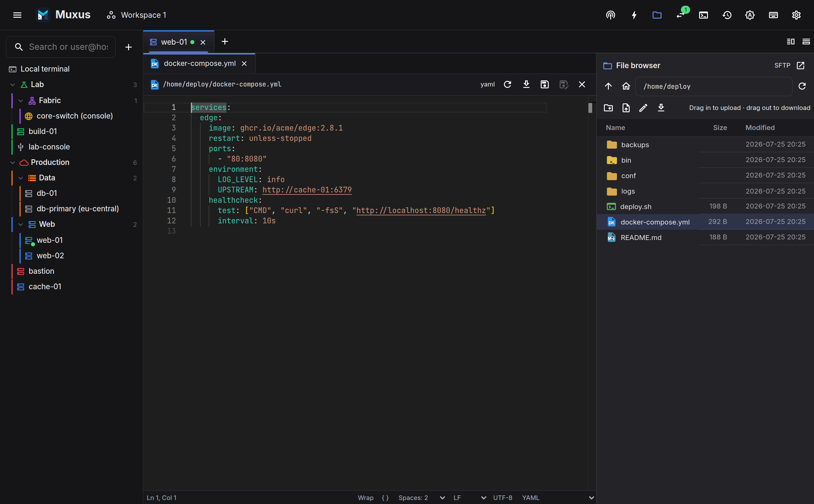The width and height of the screenshot is (814, 504).
Task: Open the auto-theme brightness icon
Action: (750, 15)
